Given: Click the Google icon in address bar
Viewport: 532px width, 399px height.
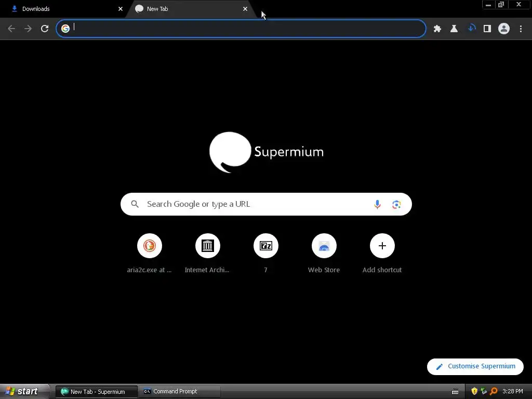Looking at the screenshot, I should pos(65,29).
